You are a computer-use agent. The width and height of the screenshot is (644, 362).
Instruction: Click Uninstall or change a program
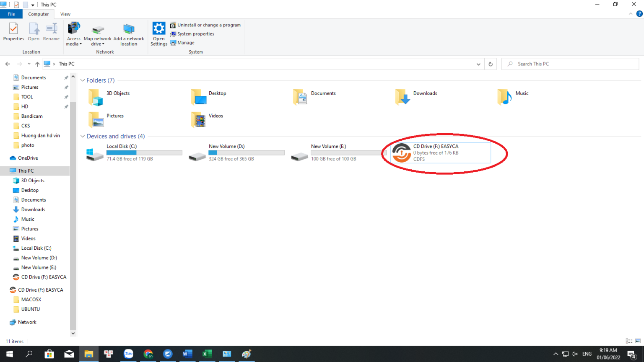point(205,25)
